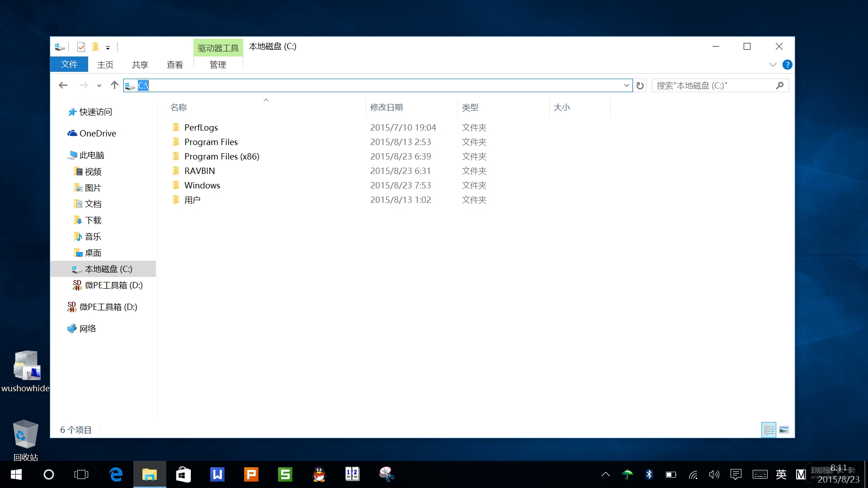Click the Back navigation arrow
The image size is (868, 488).
click(63, 85)
